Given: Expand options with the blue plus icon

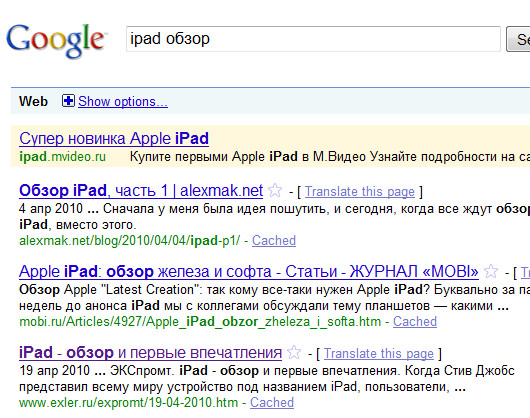Looking at the screenshot, I should (68, 101).
